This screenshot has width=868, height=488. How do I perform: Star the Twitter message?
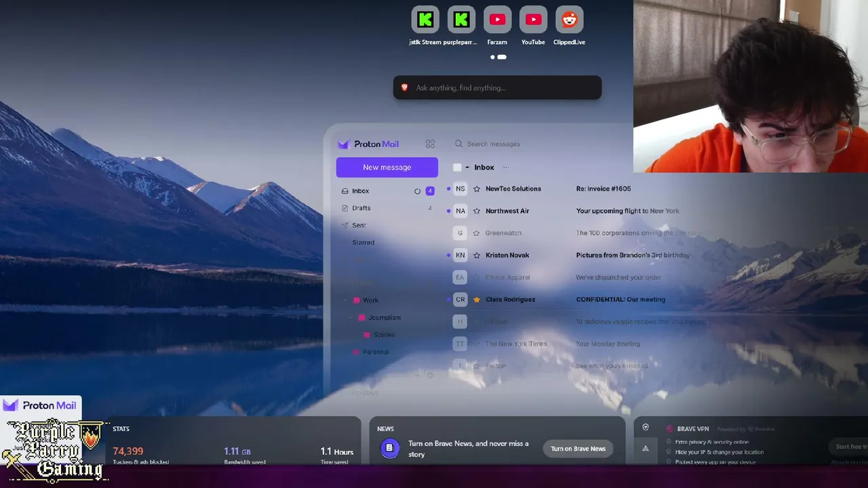point(477,366)
